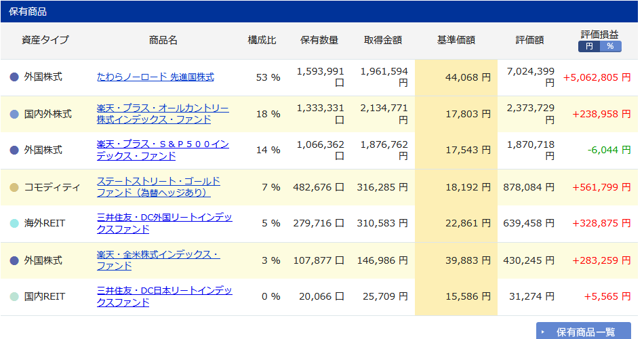The image size is (644, 339).
Task: Click the 18,192 円 base price
Action: click(x=468, y=187)
